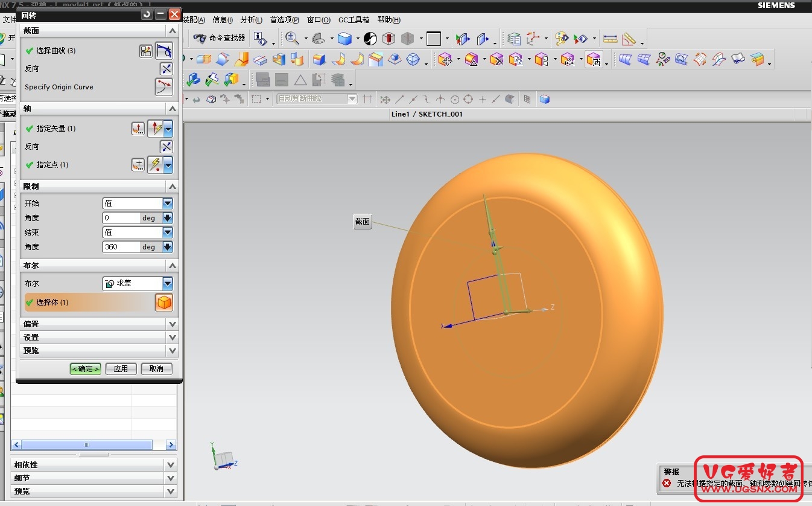The width and height of the screenshot is (812, 506).
Task: Click the move face cube with arrows icon
Action: 445,60
